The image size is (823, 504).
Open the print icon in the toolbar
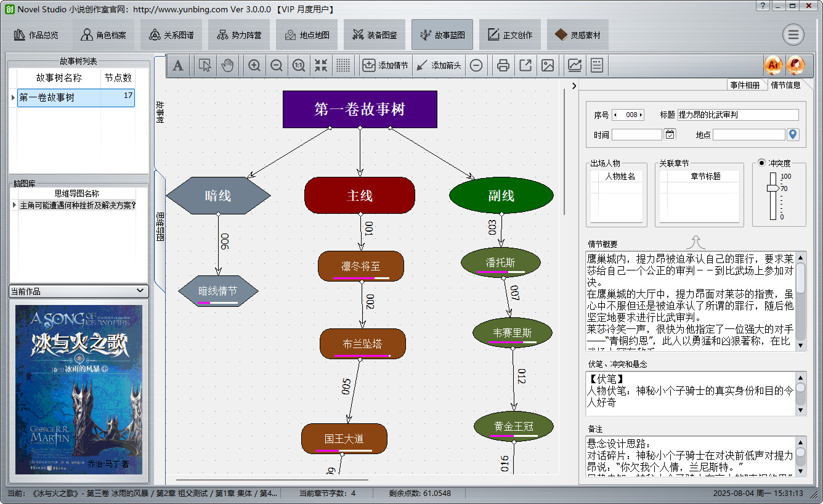(503, 65)
